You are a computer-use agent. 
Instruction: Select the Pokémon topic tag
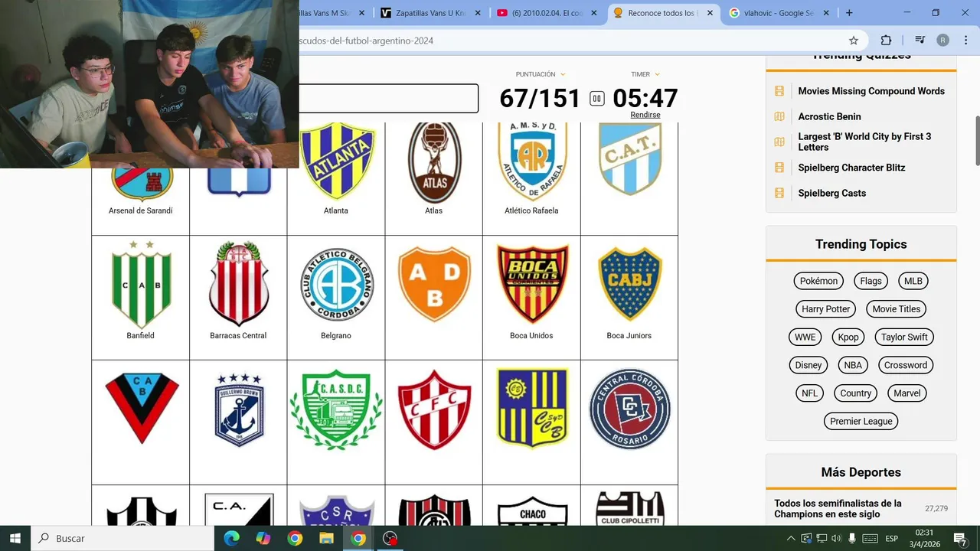pos(818,281)
